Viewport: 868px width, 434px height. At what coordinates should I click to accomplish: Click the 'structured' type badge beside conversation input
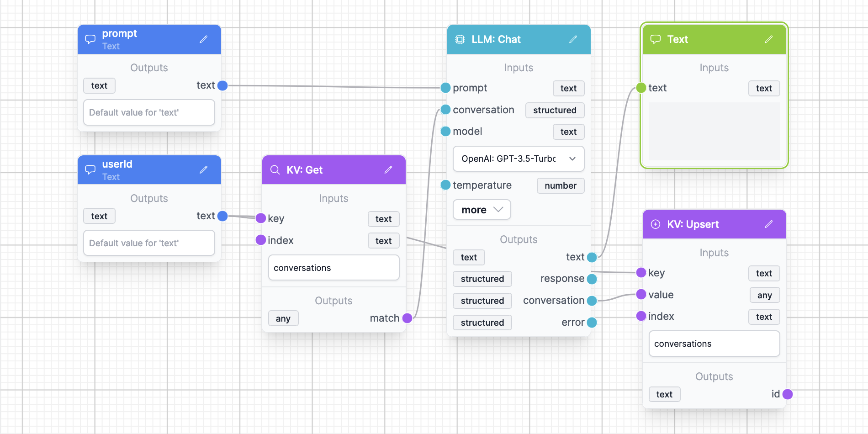555,110
